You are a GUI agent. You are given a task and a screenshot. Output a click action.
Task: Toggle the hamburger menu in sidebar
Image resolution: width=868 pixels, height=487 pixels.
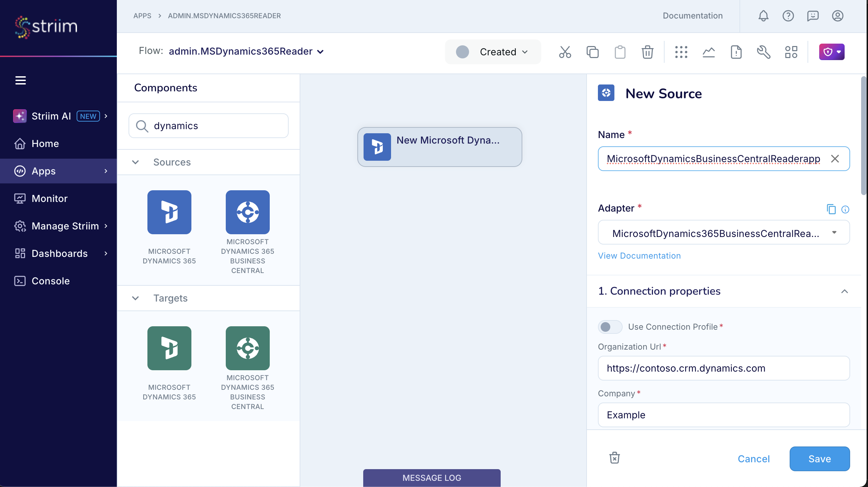tap(20, 80)
